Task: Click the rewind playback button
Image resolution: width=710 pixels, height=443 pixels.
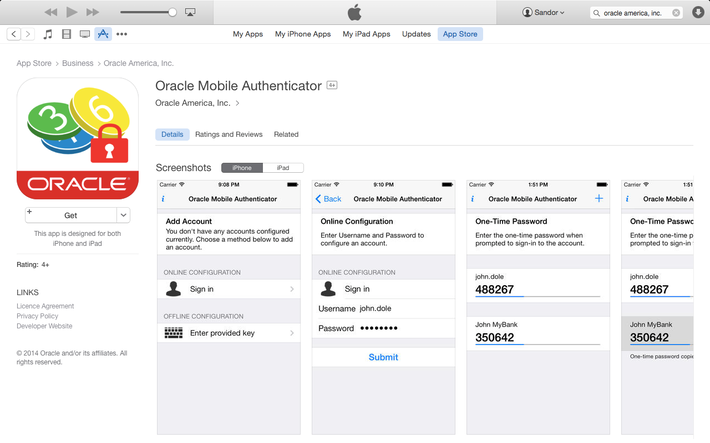Action: [x=51, y=12]
